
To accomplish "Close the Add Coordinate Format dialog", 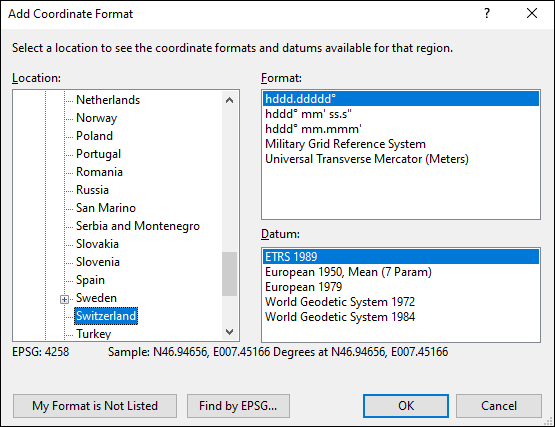I will click(x=532, y=13).
